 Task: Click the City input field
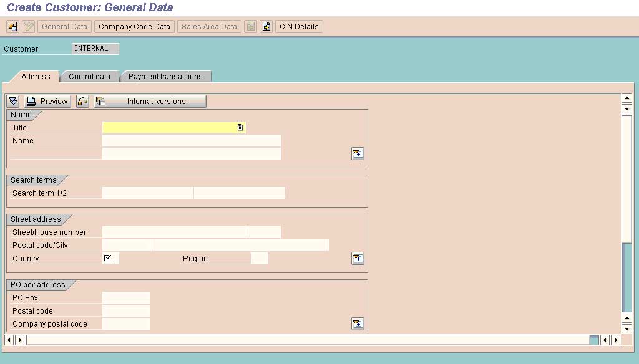240,245
